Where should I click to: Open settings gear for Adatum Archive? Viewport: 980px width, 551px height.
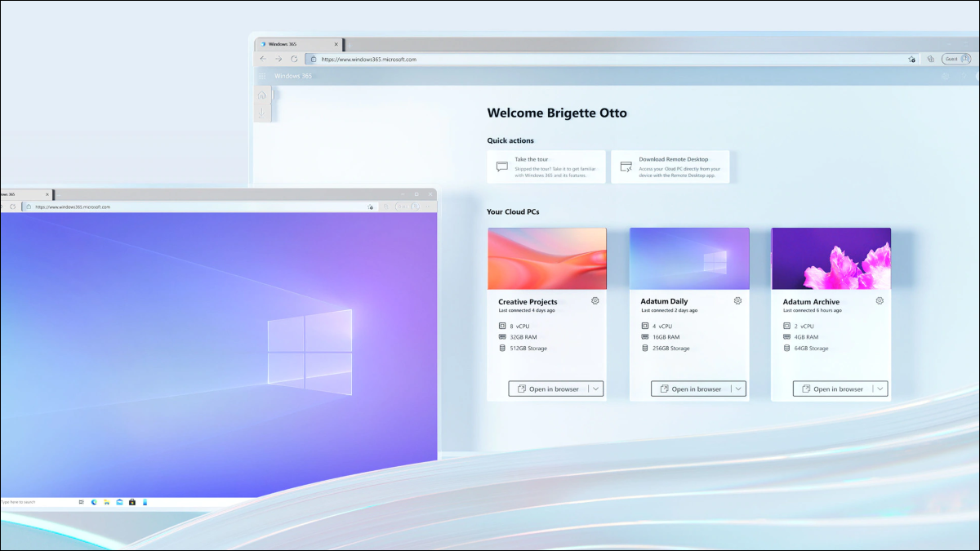coord(880,301)
